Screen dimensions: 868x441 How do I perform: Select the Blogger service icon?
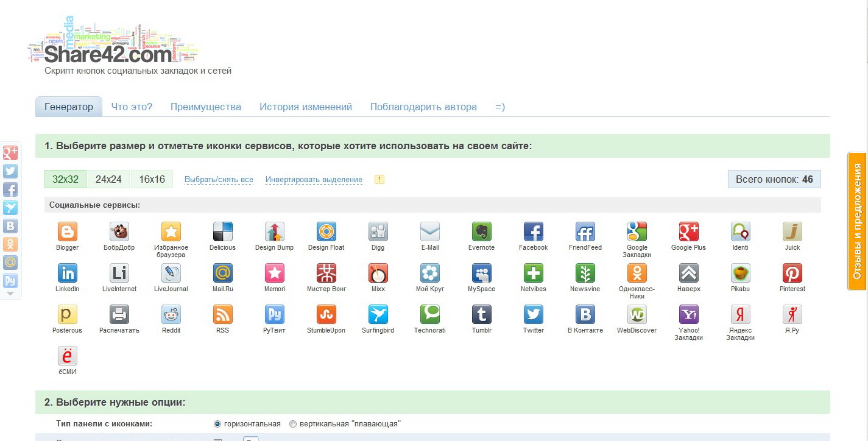(68, 231)
